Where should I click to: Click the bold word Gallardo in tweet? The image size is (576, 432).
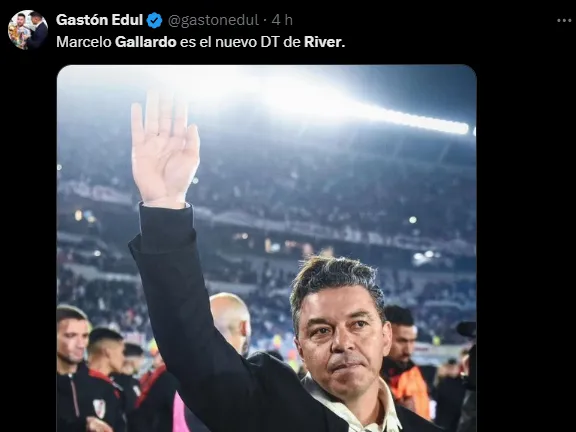[x=146, y=42]
